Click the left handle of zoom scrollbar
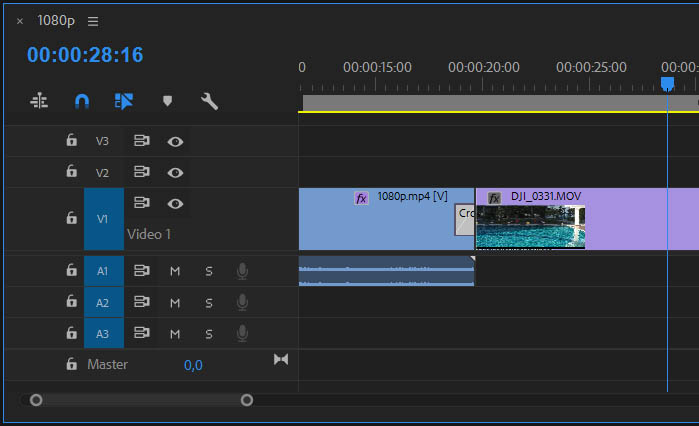This screenshot has width=699, height=426. pyautogui.click(x=36, y=400)
